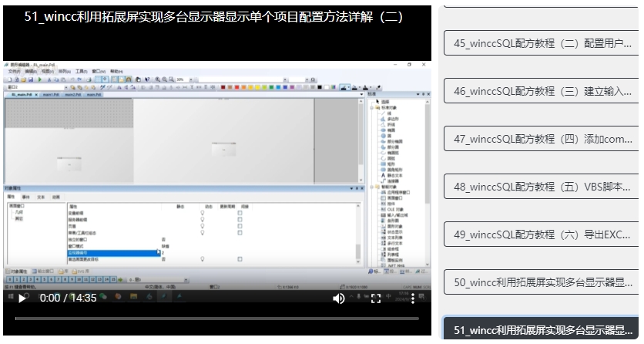Screen dimensions: 644x344
Task: Click the Windows start button in recorded taskbar
Action: pyautogui.click(x=11, y=296)
